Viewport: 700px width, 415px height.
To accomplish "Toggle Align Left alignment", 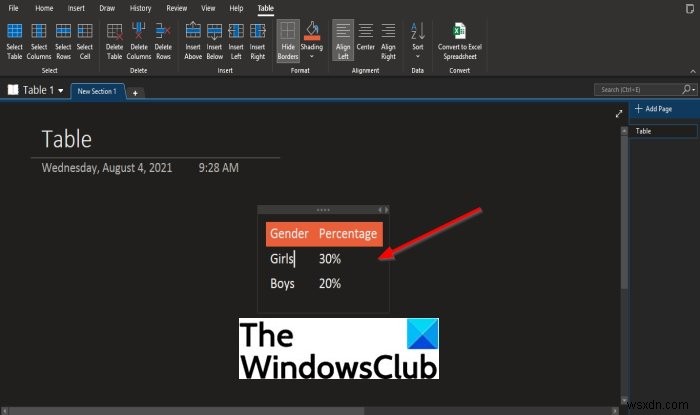I will pos(343,41).
